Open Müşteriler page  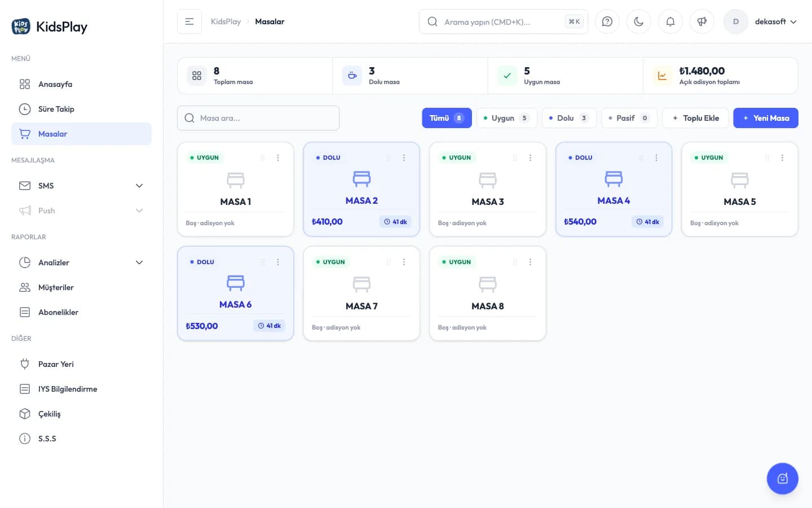pyautogui.click(x=81, y=287)
